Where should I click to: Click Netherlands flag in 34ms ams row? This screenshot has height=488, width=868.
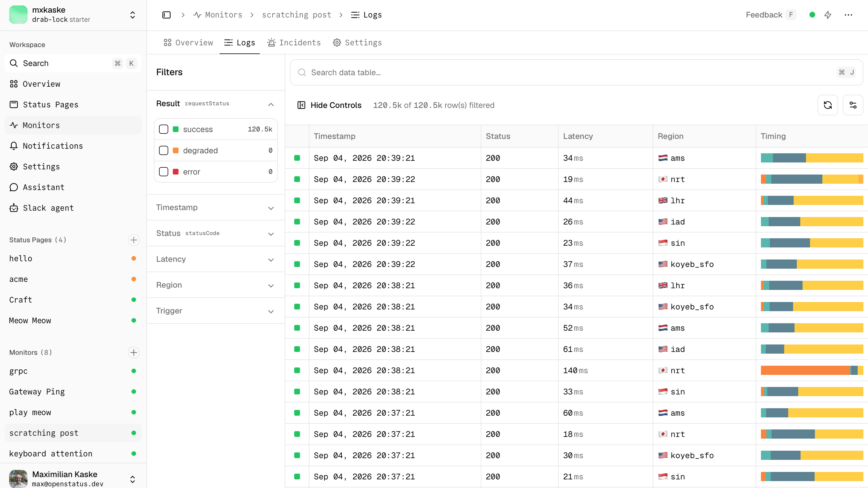pyautogui.click(x=663, y=158)
